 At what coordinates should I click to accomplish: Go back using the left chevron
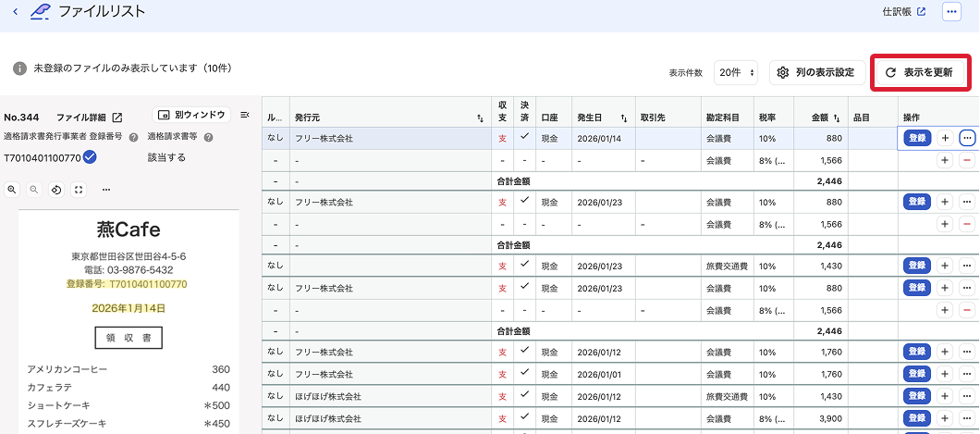[16, 11]
